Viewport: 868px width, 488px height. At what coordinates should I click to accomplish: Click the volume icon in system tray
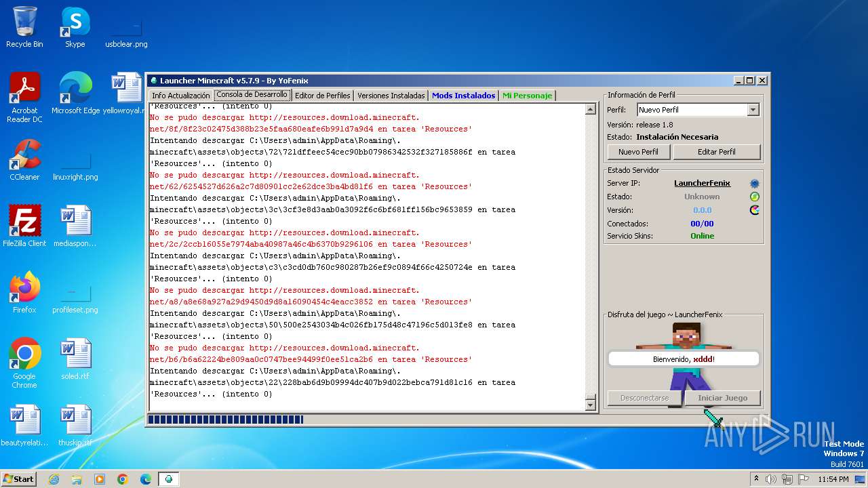click(770, 479)
